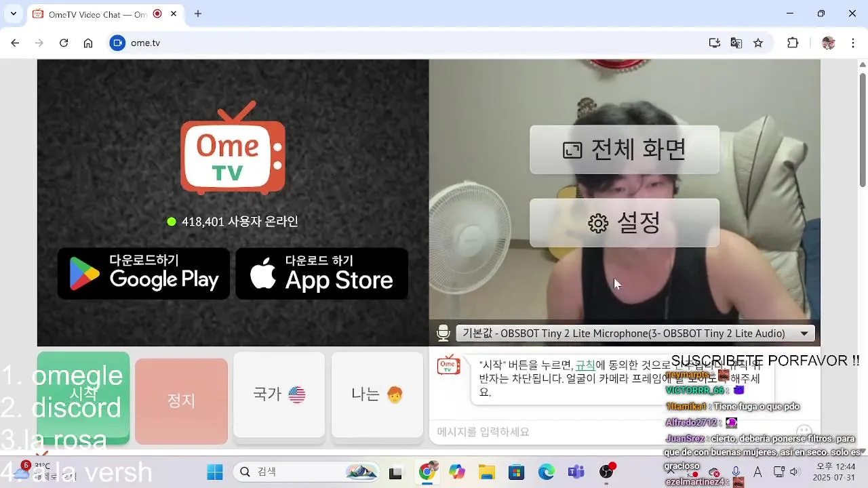
Task: Click the camera site-info icon in the address bar
Action: coord(117,43)
